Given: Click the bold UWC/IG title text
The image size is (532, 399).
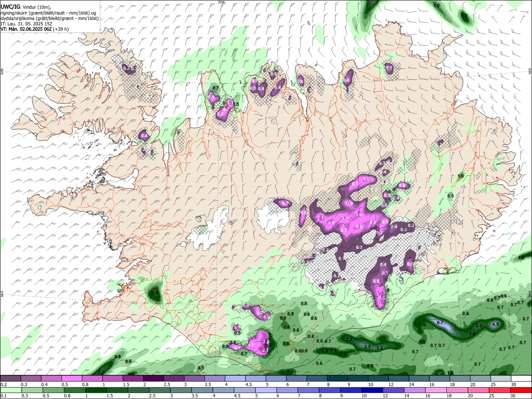Looking at the screenshot, I should [10, 7].
